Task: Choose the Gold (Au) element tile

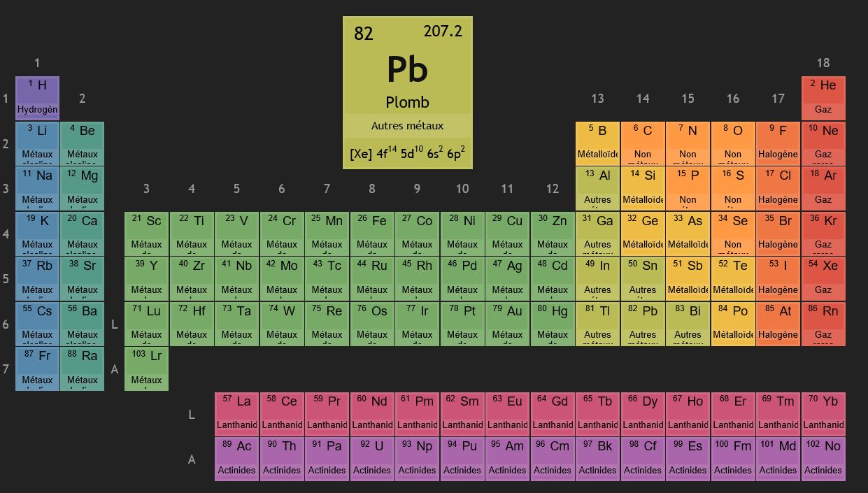Action: 507,324
